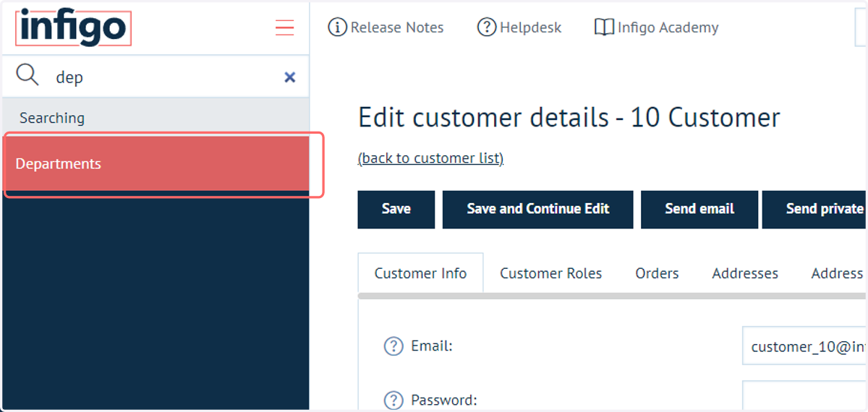
Task: Switch to the Orders tab
Action: click(658, 273)
